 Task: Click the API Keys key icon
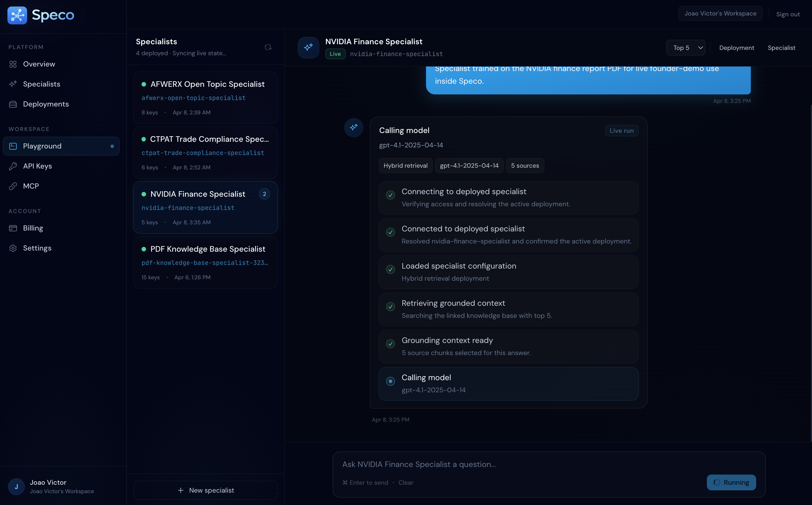(13, 166)
